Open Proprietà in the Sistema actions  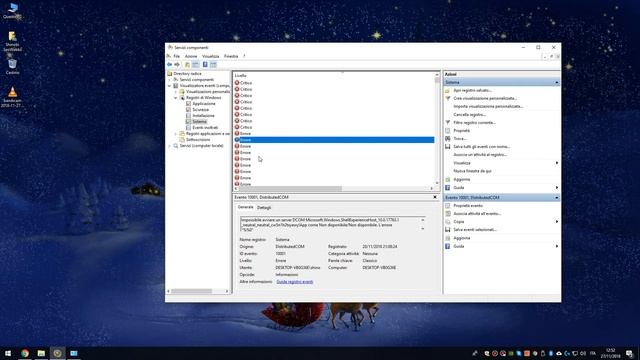tap(462, 131)
